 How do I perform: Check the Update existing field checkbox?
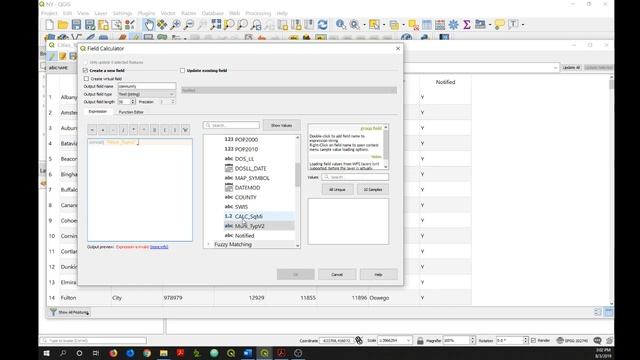tap(182, 70)
